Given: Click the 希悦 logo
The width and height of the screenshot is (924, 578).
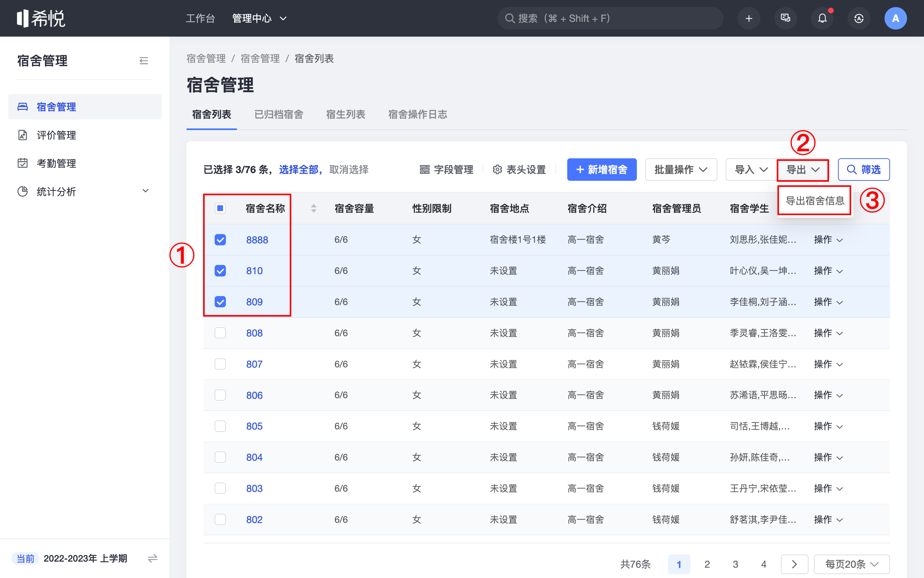Looking at the screenshot, I should pos(41,18).
